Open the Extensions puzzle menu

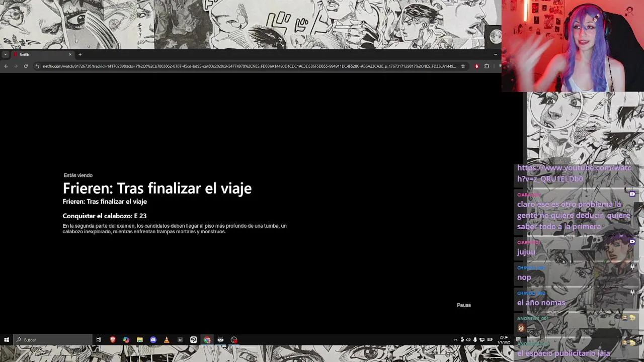tap(487, 66)
